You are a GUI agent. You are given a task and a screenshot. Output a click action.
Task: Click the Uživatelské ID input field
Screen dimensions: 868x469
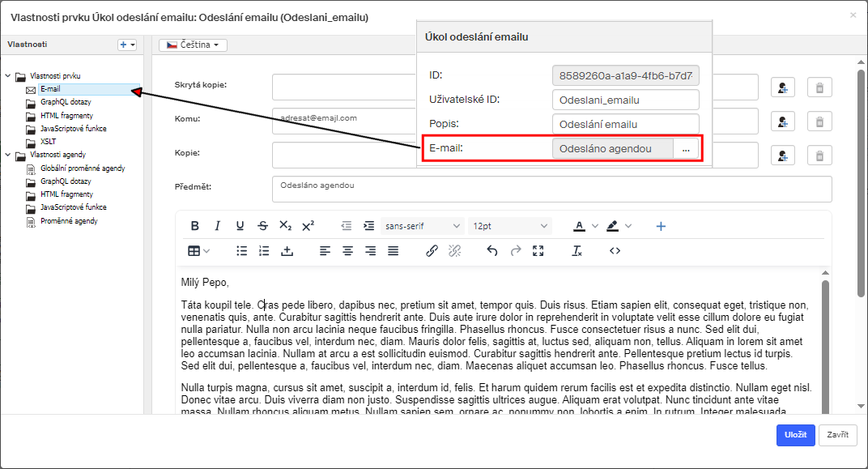point(626,100)
